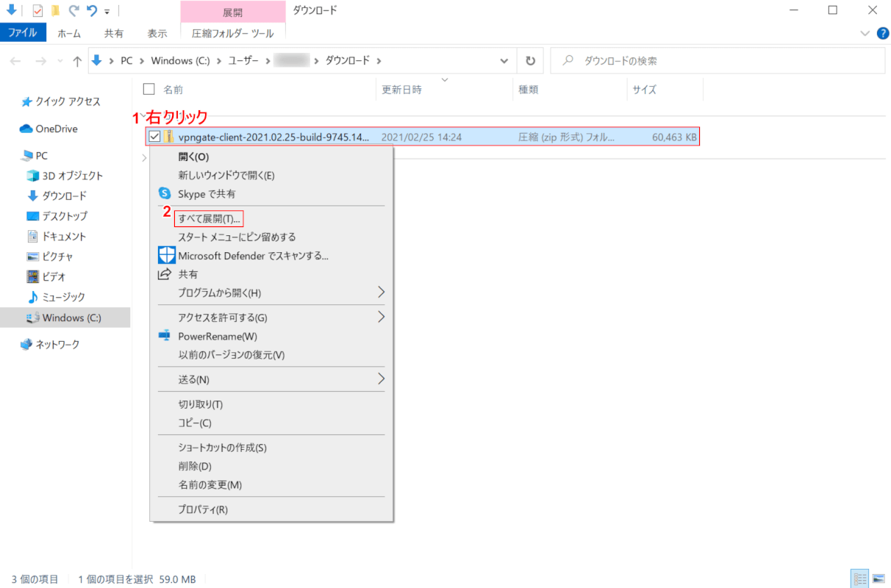Switch to large thumbnails view icon
Image resolution: width=891 pixels, height=588 pixels.
pos(878,579)
